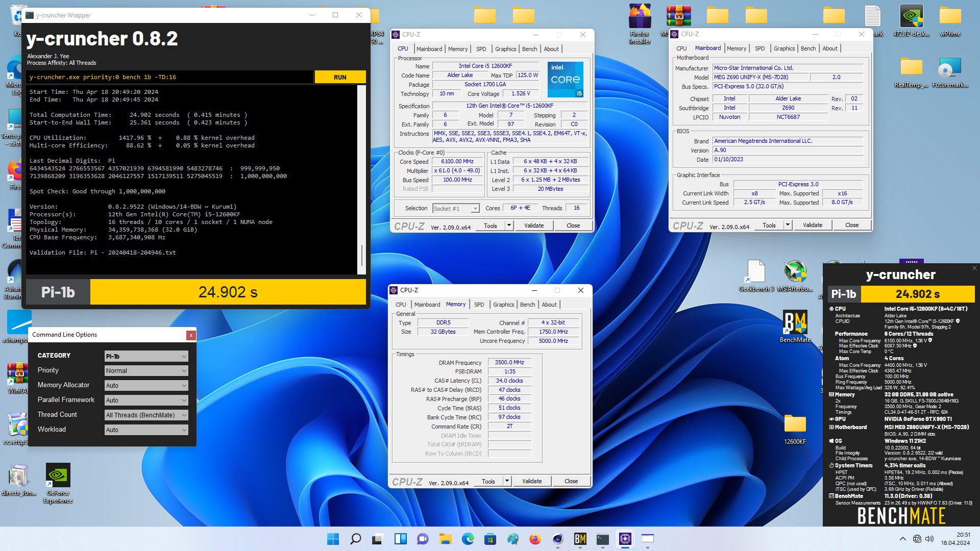Click Validate in the CPU-Z Memory window
The height and width of the screenshot is (551, 980).
click(x=532, y=481)
